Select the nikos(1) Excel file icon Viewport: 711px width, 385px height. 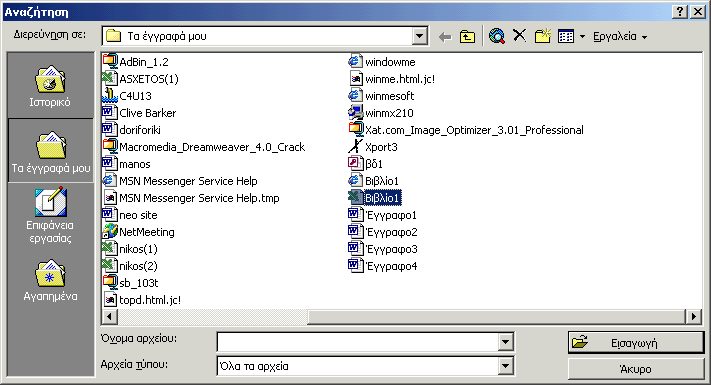pos(110,249)
